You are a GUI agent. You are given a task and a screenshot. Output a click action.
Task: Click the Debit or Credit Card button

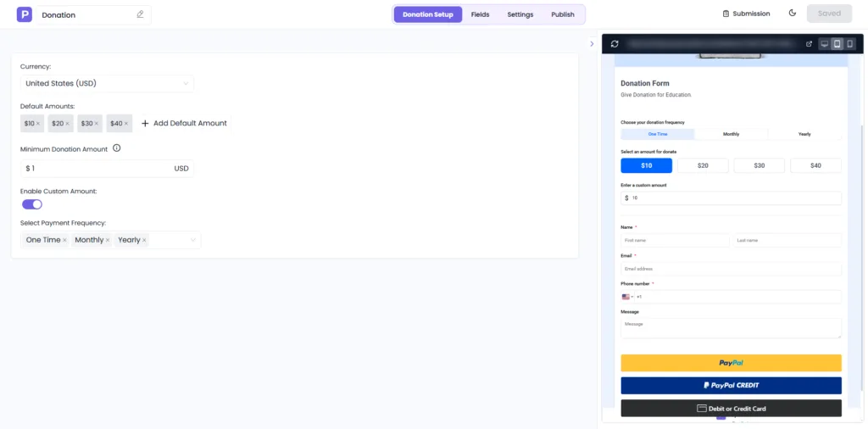tap(732, 409)
